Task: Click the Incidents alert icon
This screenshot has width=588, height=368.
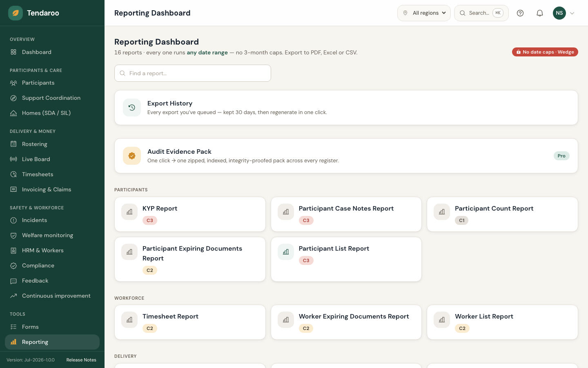Action: pyautogui.click(x=13, y=220)
